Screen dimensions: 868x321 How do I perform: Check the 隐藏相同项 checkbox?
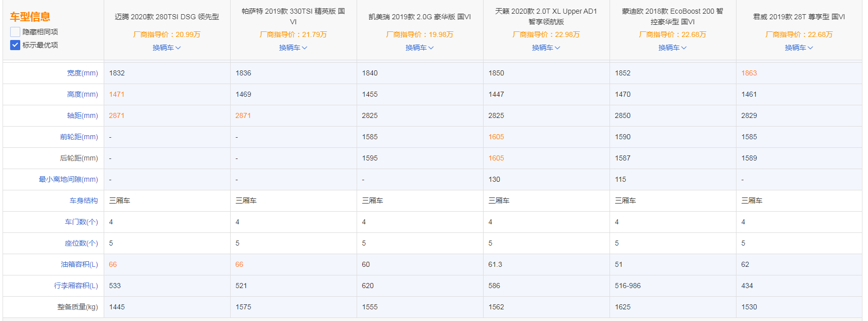pos(15,32)
